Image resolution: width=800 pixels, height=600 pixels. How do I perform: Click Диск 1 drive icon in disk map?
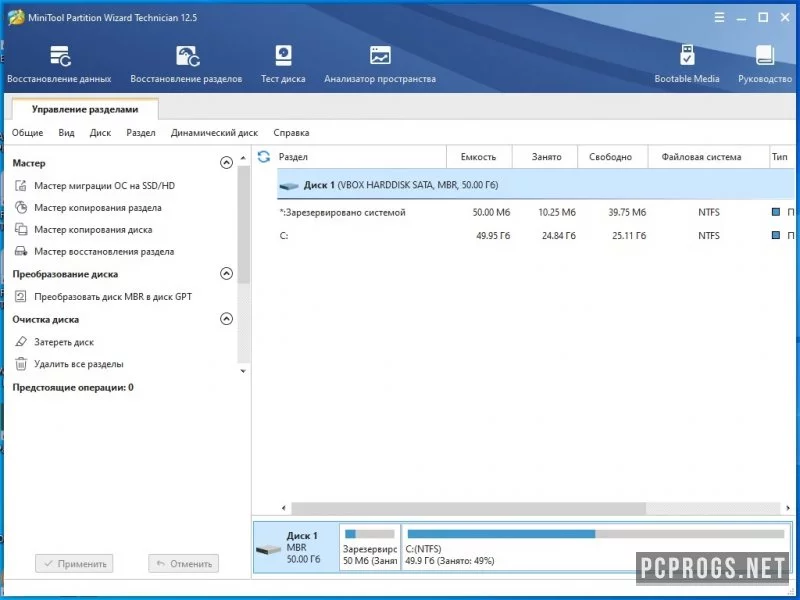(268, 549)
